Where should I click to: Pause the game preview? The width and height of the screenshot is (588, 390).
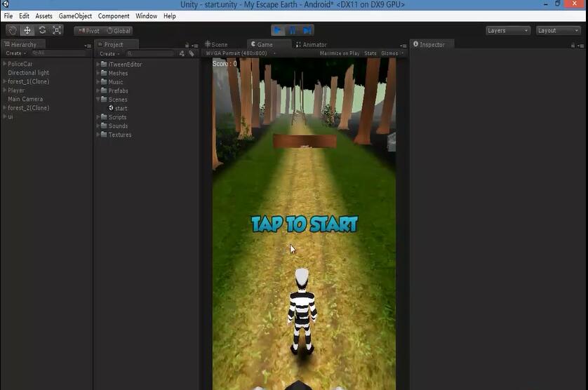click(x=293, y=30)
